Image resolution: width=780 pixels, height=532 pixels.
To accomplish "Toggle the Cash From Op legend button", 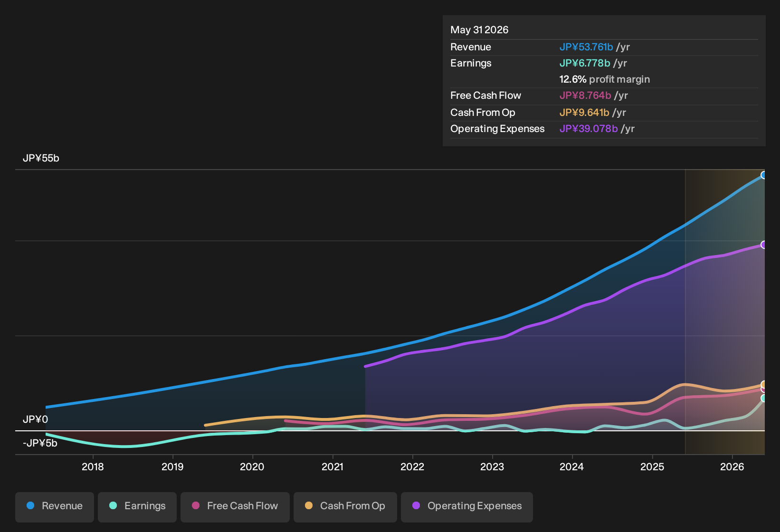I will 345,506.
